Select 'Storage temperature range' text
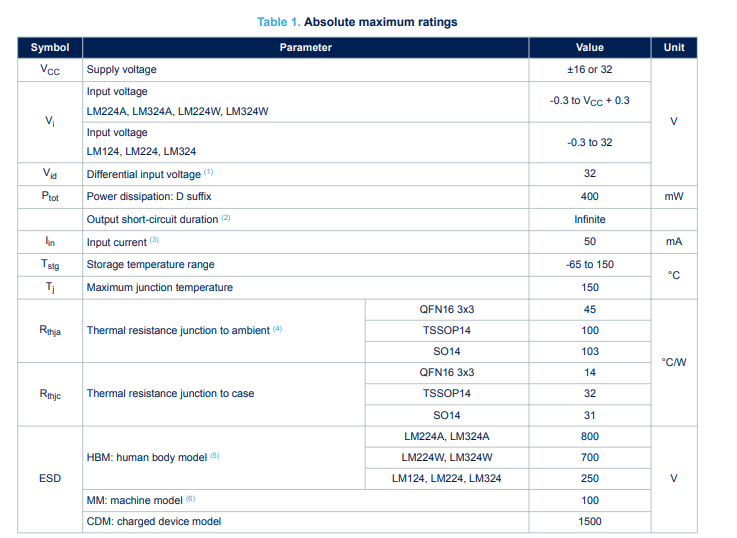Viewport: 737px width, 538px height. [x=150, y=265]
